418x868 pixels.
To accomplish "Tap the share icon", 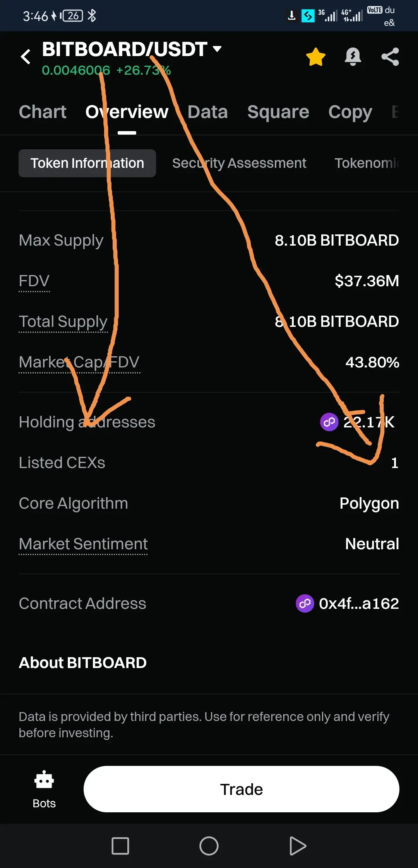I will (390, 57).
